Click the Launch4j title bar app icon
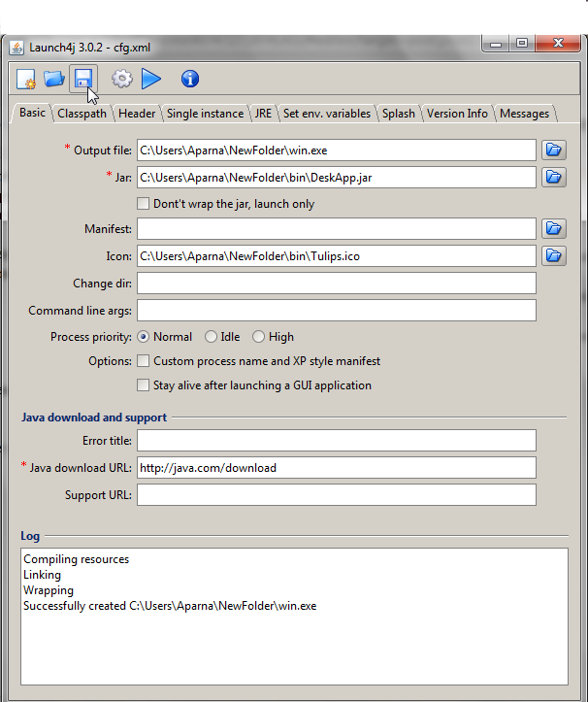Viewport: 588px width, 702px height. tap(16, 48)
